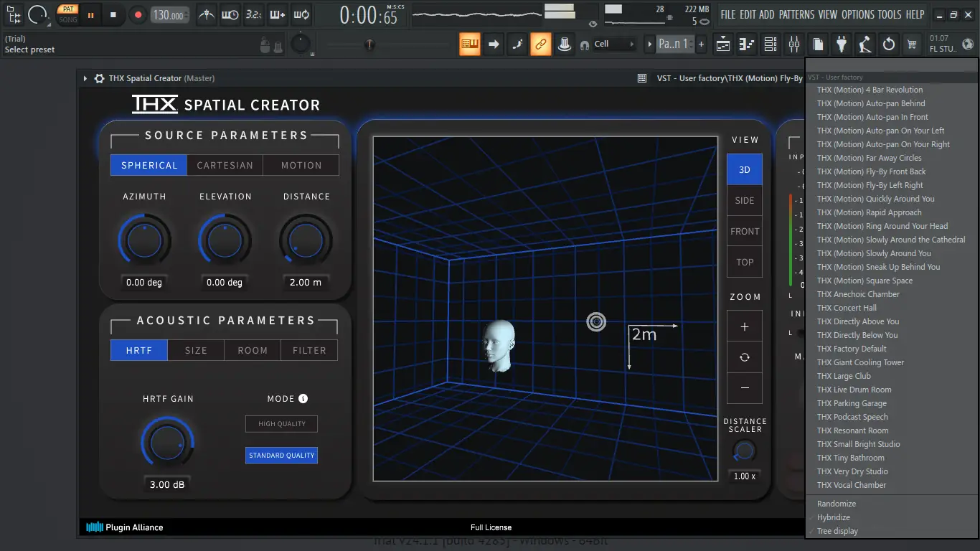Click the shopping cart icon

point(912,44)
